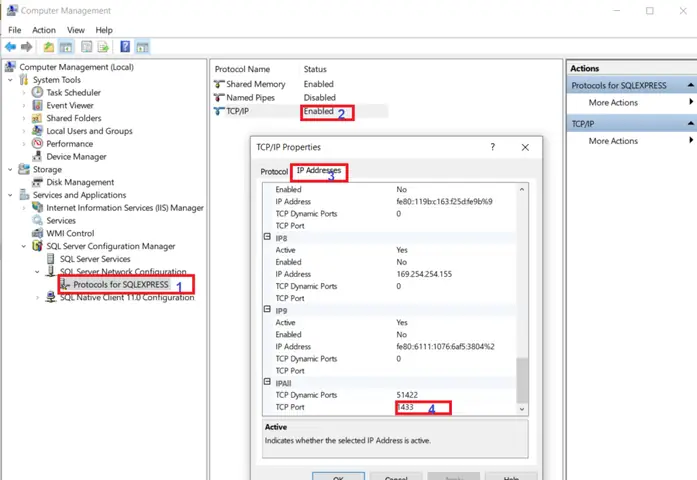Select Protocols for SQLEXPRESS tree item
This screenshot has height=480, width=697.
tap(121, 284)
